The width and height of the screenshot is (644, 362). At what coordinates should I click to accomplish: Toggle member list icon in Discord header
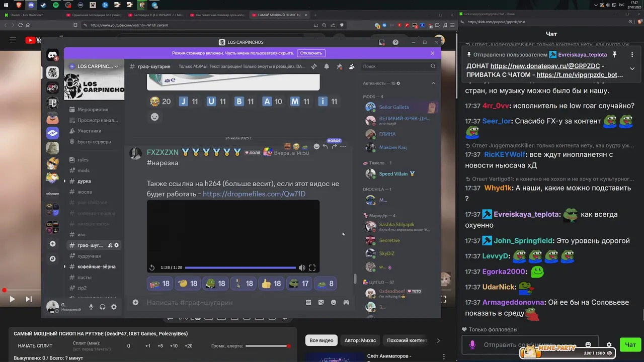[352, 66]
